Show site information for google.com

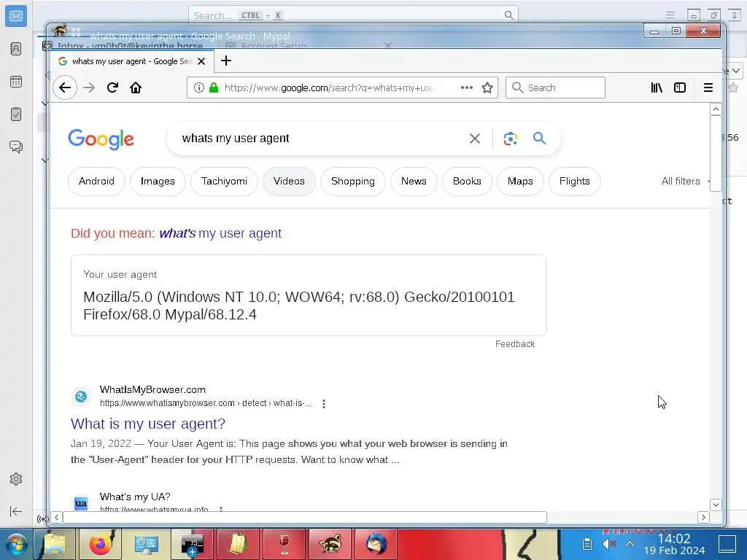pyautogui.click(x=199, y=87)
